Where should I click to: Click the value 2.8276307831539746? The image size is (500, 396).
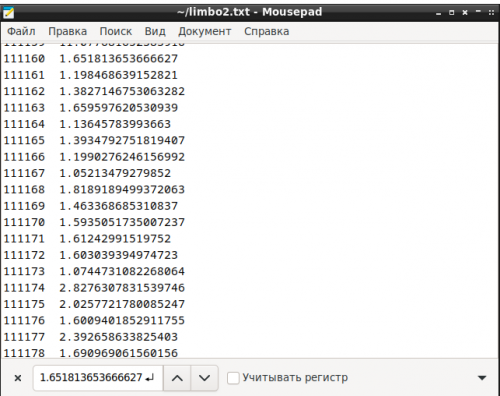122,288
